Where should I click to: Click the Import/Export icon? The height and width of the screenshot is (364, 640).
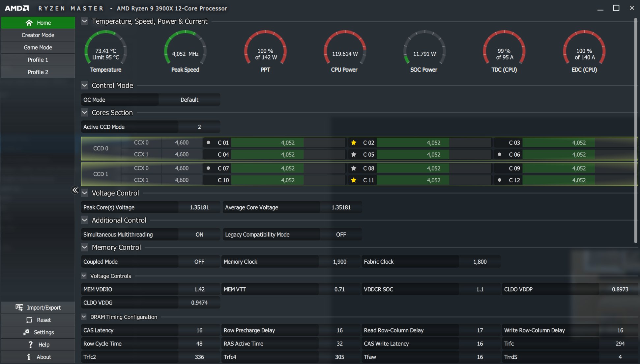19,307
